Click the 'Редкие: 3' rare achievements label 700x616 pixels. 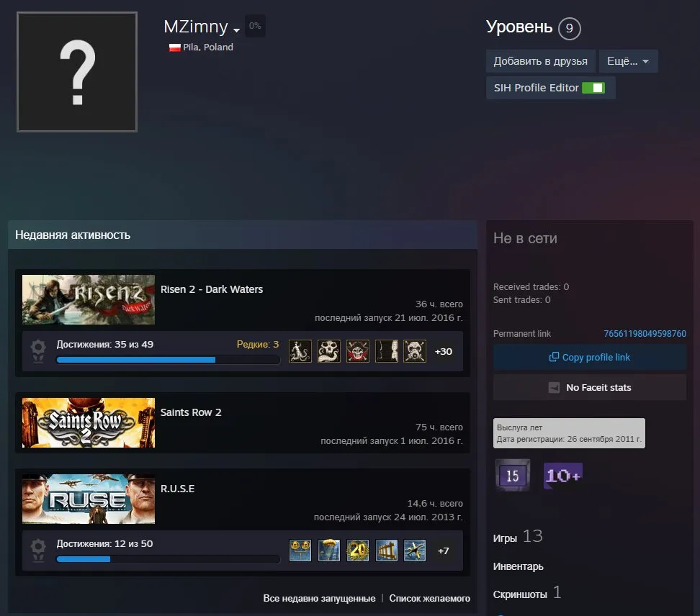[258, 345]
